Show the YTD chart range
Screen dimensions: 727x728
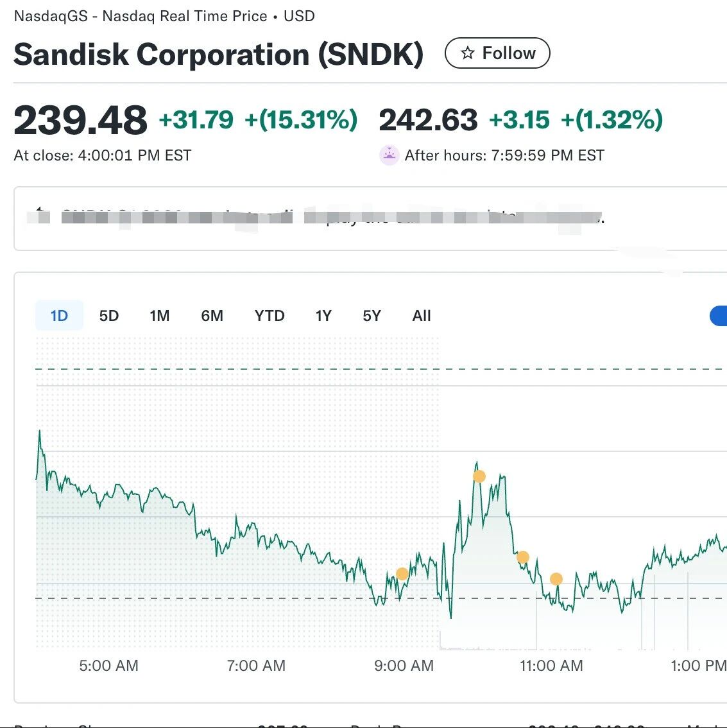coord(269,316)
